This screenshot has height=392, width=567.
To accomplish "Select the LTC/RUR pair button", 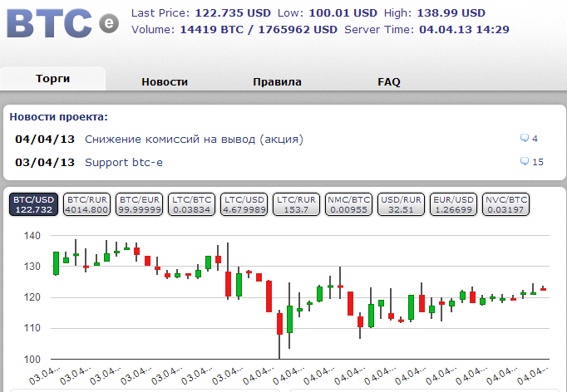I will click(296, 204).
